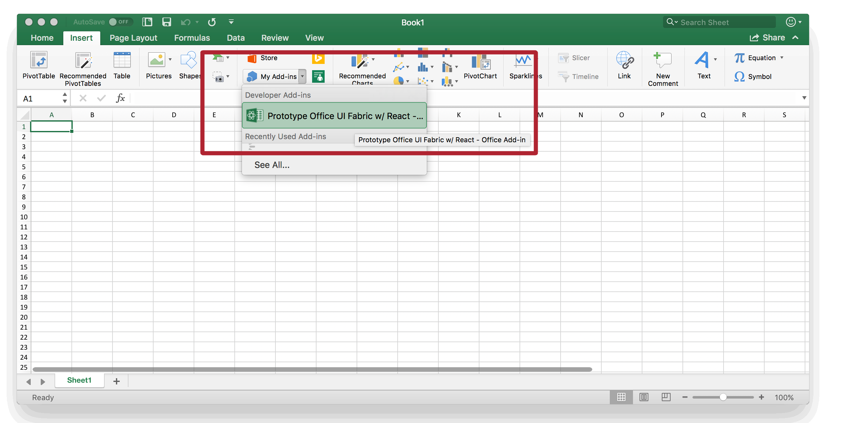Click the Share button

[x=768, y=38]
